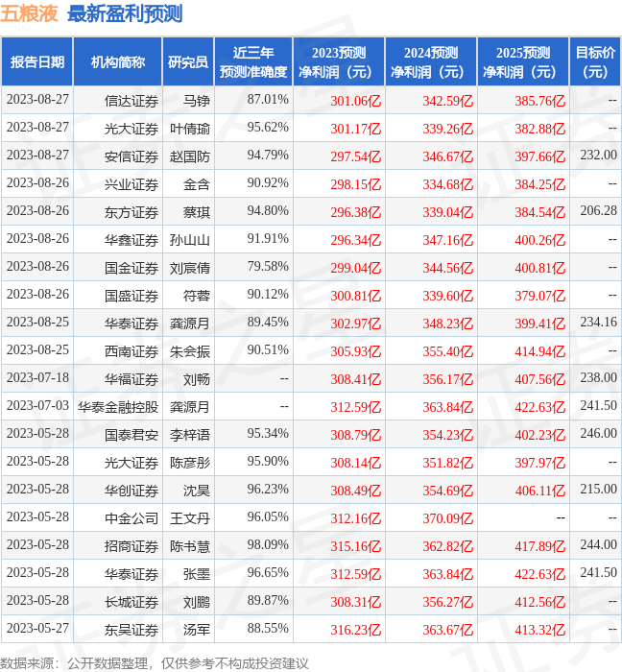Viewport: 622px width, 672px height.
Task: Click 301.06亿 profit forecast
Action: 355,101
